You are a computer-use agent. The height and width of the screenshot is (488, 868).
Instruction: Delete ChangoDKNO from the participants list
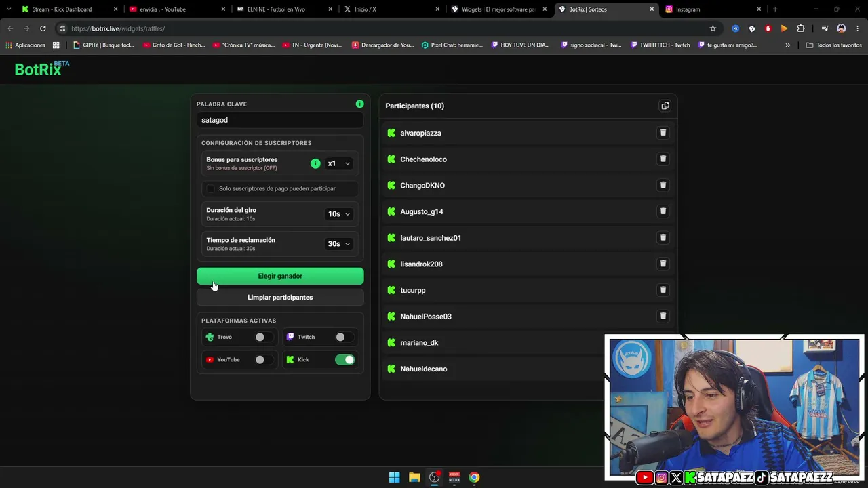[x=663, y=185]
